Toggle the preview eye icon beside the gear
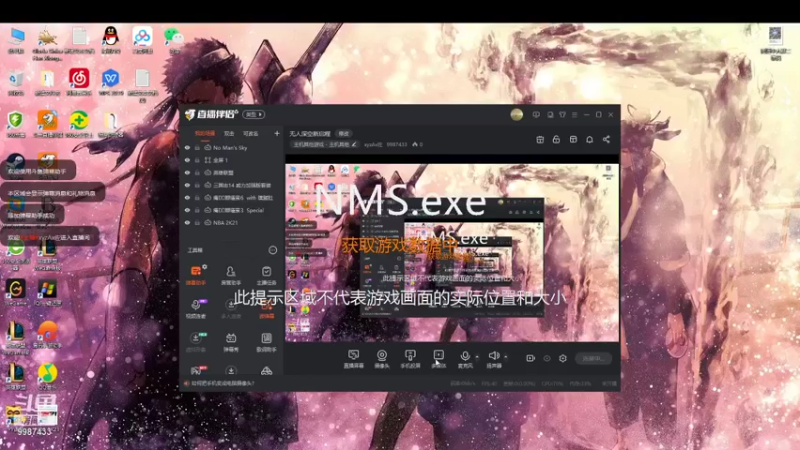 (x=547, y=358)
